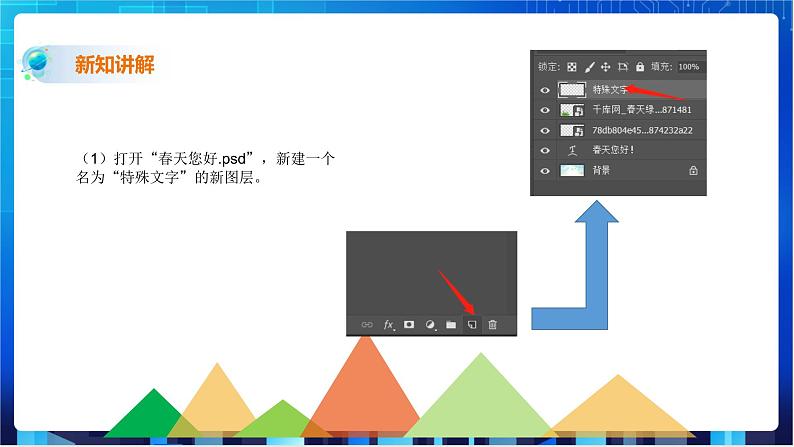Lock image pixels with brush icon

[589, 67]
